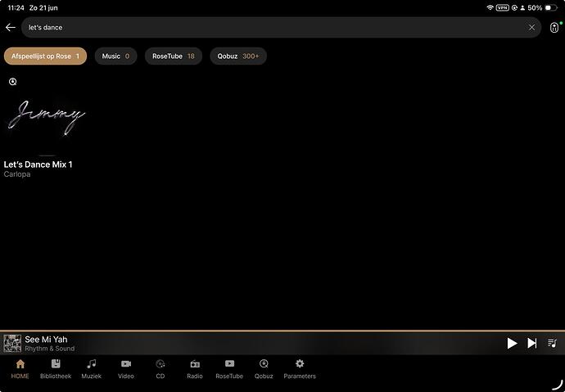Open the play queue list icon
Screen dimensions: 565x392
(552, 343)
